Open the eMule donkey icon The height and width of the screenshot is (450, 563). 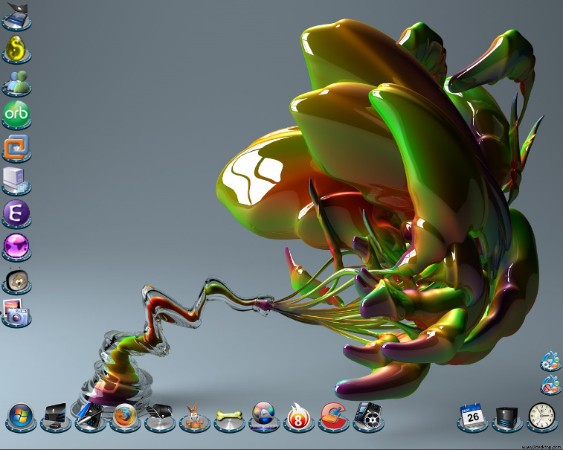click(195, 417)
